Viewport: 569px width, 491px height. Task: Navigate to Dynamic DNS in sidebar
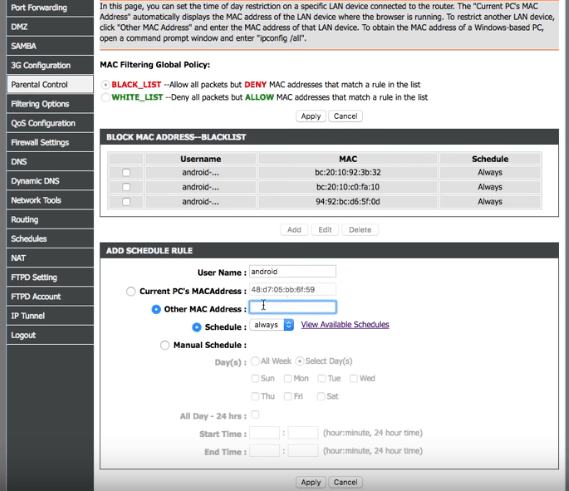point(50,181)
